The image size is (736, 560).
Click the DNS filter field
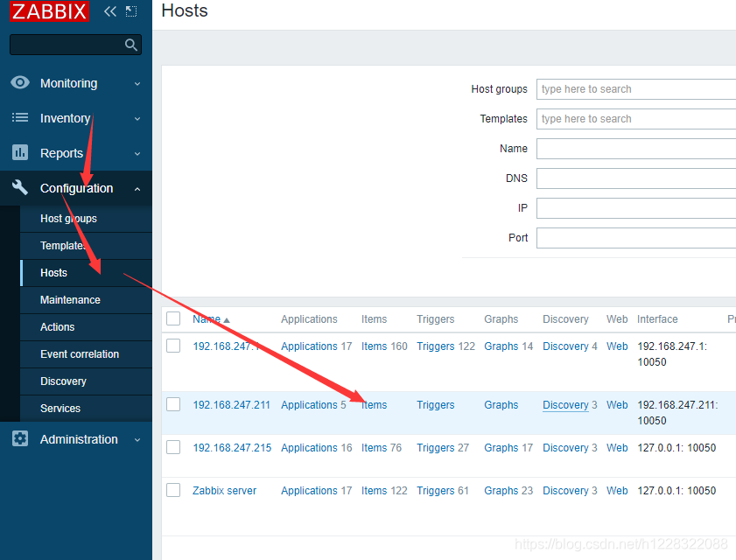[x=636, y=178]
